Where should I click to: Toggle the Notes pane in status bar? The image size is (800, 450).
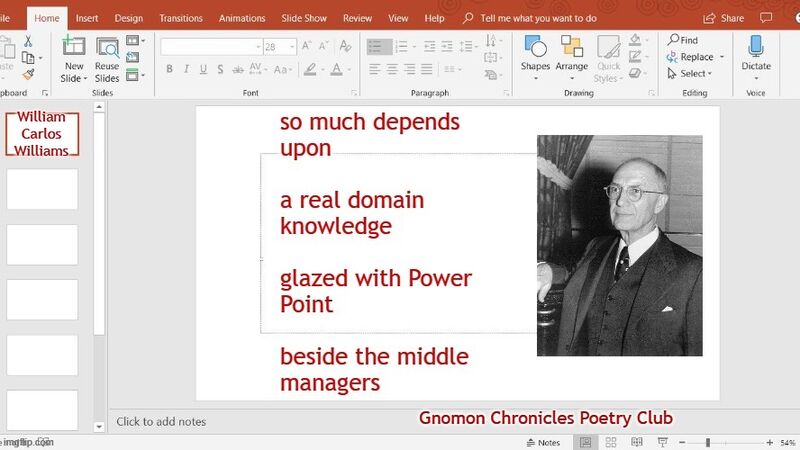click(543, 443)
